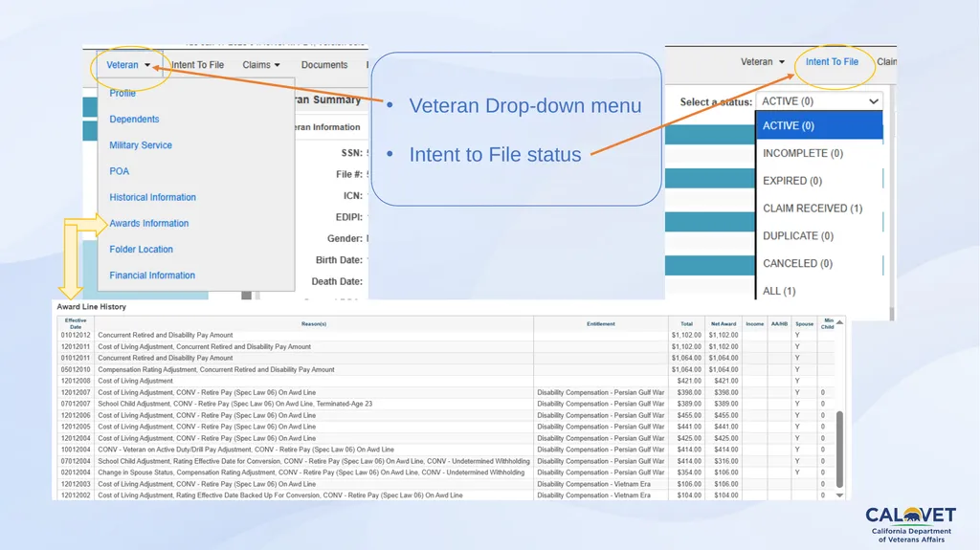Select Dependents from Veteran menu

tap(134, 120)
